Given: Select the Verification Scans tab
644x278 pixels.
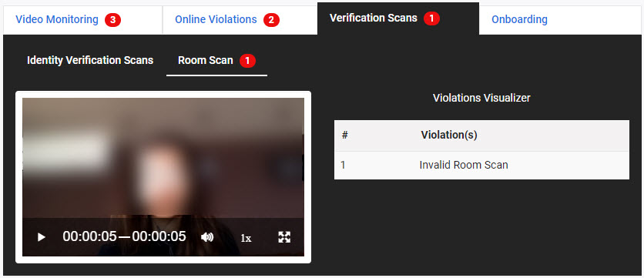Looking at the screenshot, I should 398,18.
